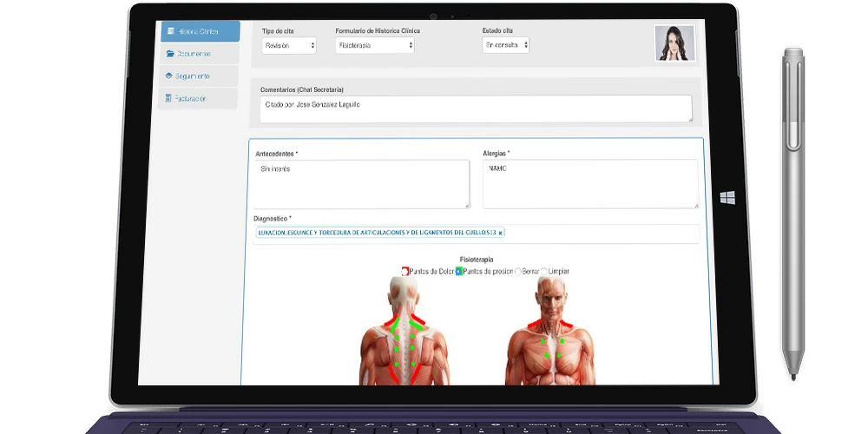868x434 pixels.
Task: Click the Windows logo button on the tablet bezel
Action: (x=727, y=198)
